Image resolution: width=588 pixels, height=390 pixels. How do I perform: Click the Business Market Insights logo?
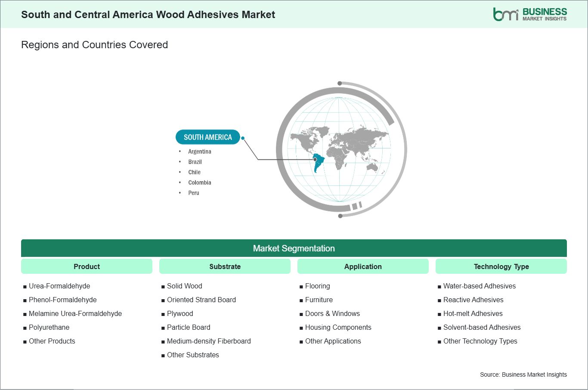[x=530, y=14]
